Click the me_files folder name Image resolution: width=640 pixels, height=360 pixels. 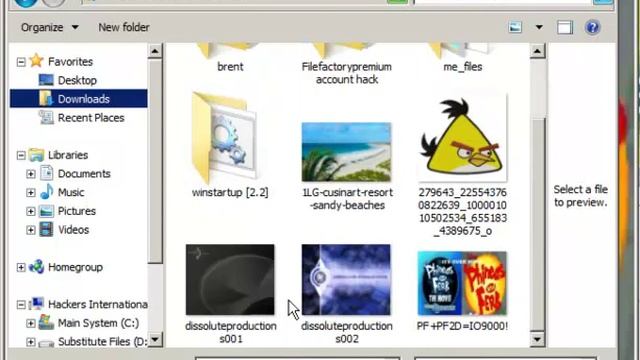pyautogui.click(x=462, y=67)
